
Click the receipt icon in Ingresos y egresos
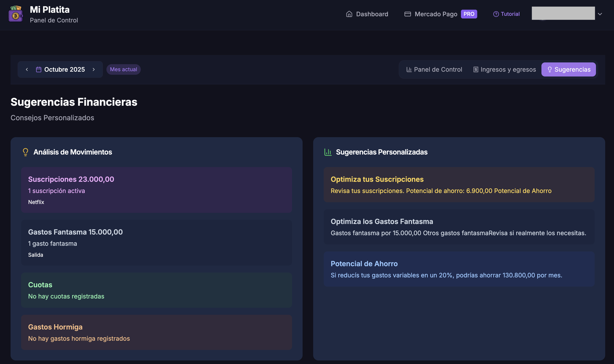point(476,69)
